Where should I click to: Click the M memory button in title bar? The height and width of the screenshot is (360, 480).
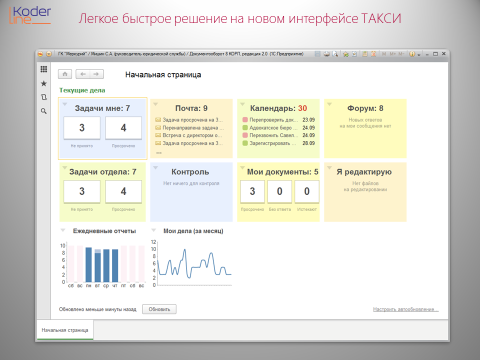pyautogui.click(x=384, y=54)
